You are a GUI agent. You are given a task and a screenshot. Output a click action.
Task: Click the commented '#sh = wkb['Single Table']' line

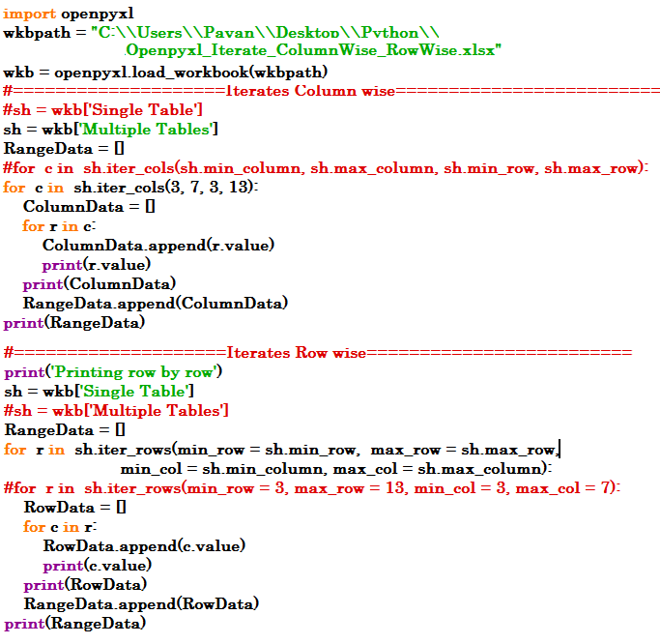(103, 110)
